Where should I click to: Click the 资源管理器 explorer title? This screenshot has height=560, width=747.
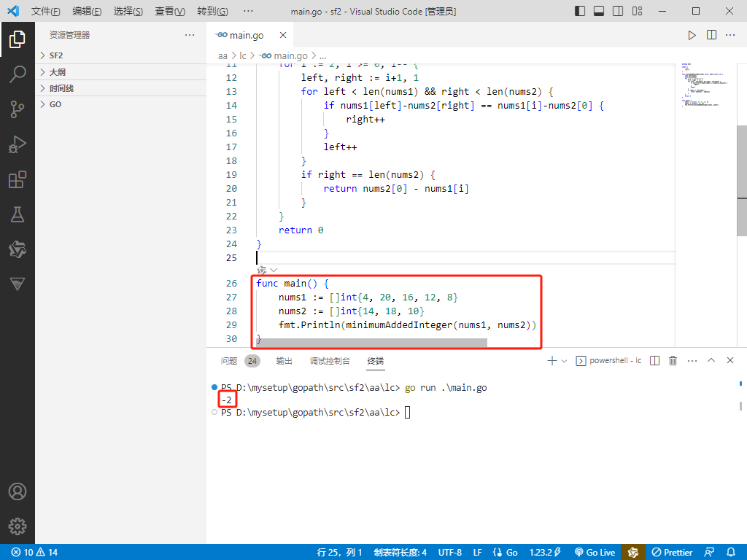point(69,35)
